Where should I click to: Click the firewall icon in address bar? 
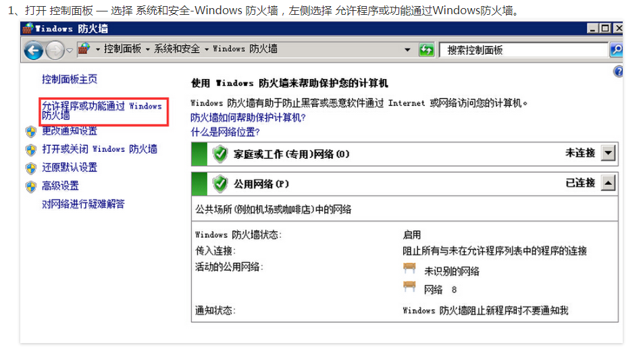pyautogui.click(x=84, y=49)
